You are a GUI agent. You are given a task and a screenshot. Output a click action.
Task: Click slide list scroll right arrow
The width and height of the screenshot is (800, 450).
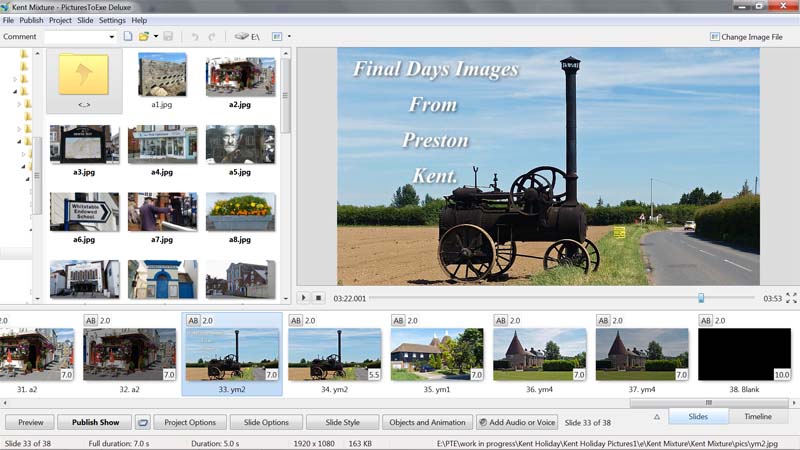[794, 403]
